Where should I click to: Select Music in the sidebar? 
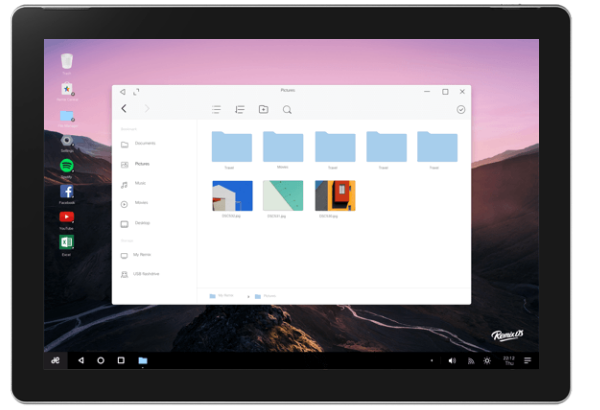pos(134,184)
